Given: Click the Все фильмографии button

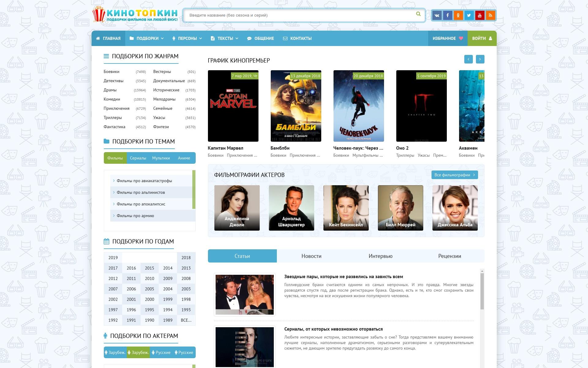Looking at the screenshot, I should (455, 175).
